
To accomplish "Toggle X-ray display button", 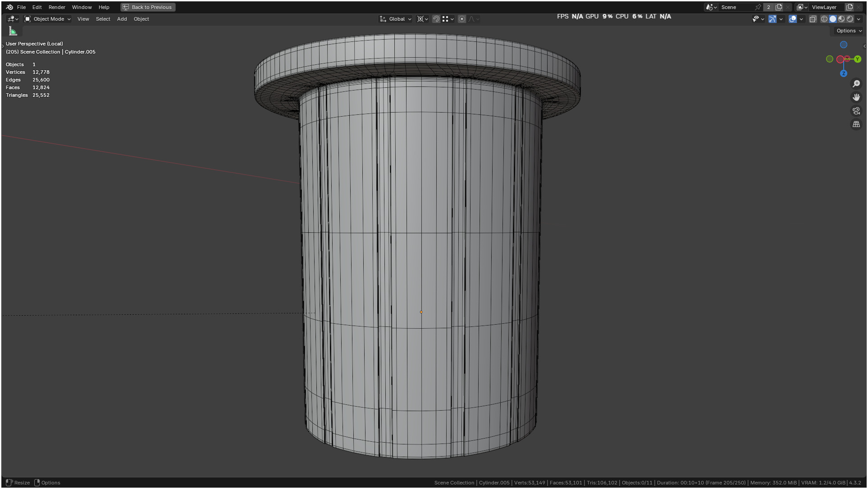I will pyautogui.click(x=813, y=19).
